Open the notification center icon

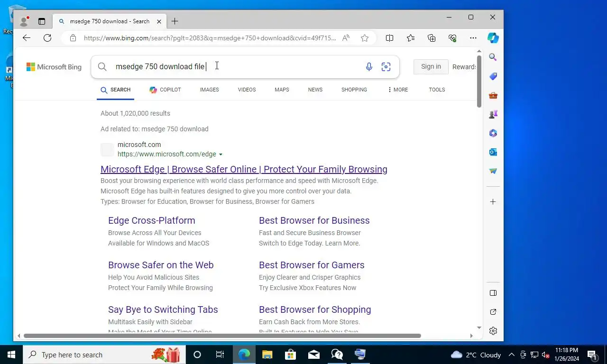[592, 355]
